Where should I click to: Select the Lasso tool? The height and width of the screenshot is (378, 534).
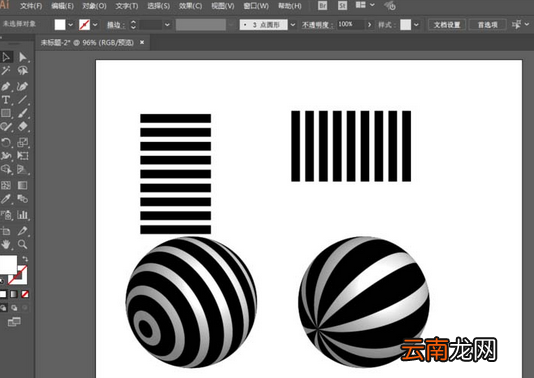coord(22,70)
